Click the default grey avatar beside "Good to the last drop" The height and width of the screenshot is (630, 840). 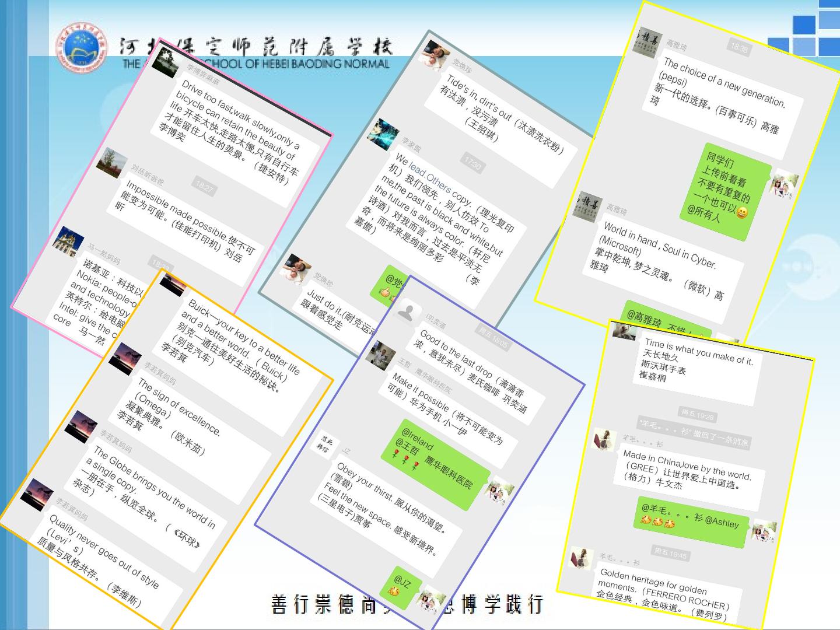point(405,311)
